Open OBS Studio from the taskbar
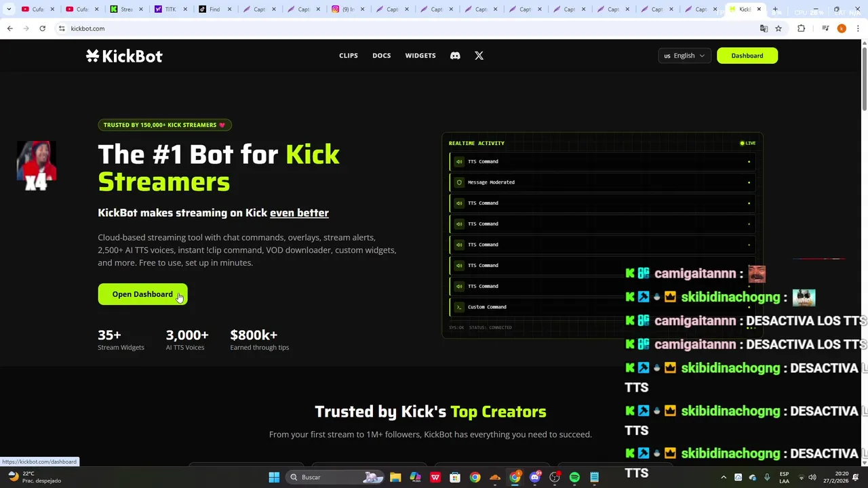 pyautogui.click(x=555, y=477)
